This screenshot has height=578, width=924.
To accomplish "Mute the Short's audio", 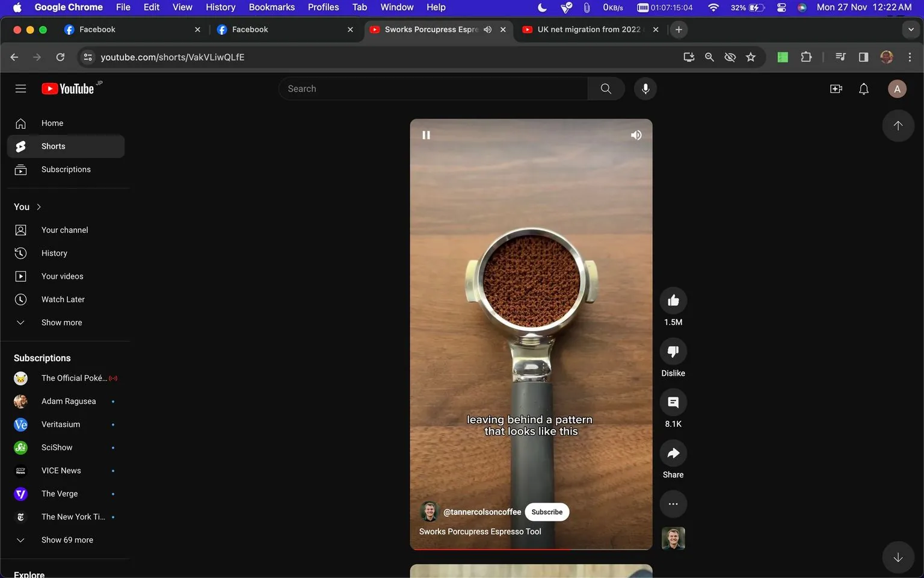I will coord(635,134).
